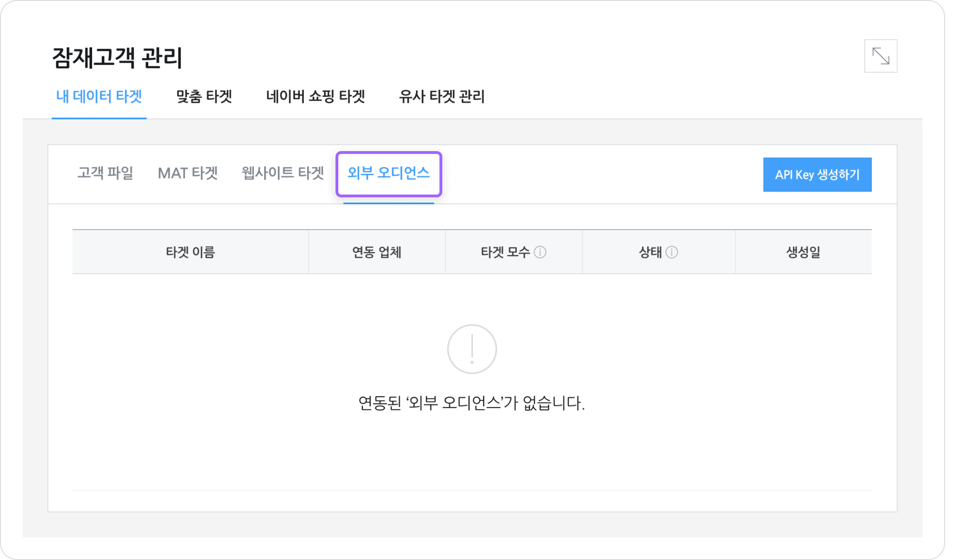The height and width of the screenshot is (560, 964).
Task: Go to the 유사 타겟 관리 tab
Action: click(x=441, y=97)
